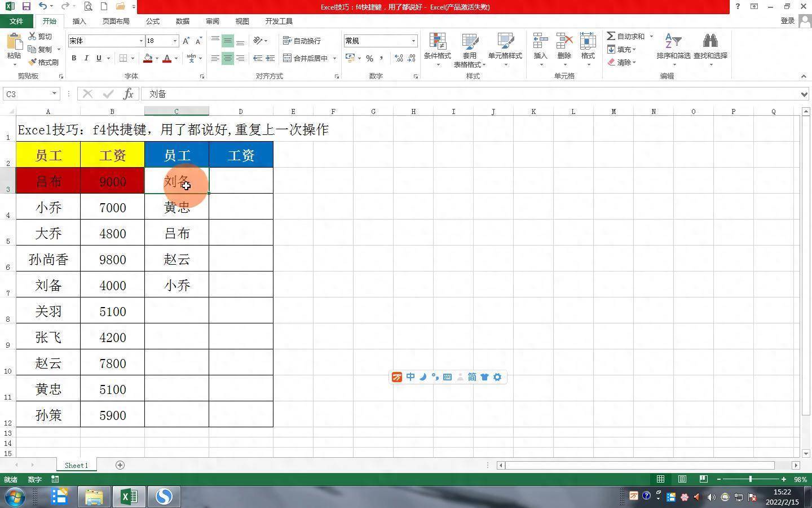Click the Format Painter brush icon
The image size is (812, 508).
tap(33, 62)
